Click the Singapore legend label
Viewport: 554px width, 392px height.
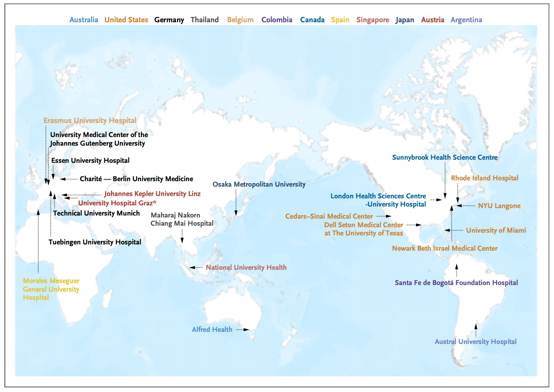click(373, 20)
